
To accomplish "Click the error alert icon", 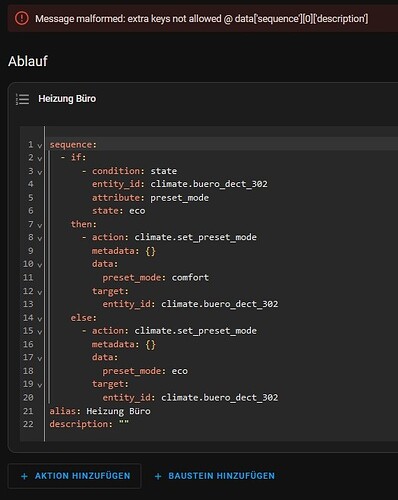I will (22, 18).
